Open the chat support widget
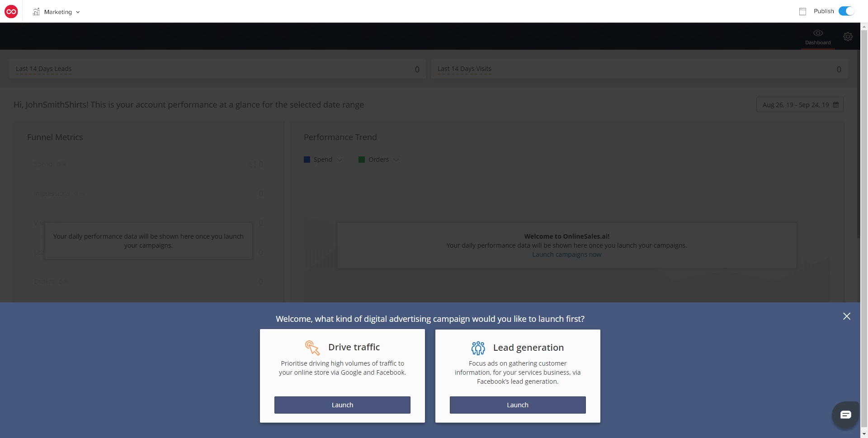Viewport: 868px width, 438px height. (846, 414)
